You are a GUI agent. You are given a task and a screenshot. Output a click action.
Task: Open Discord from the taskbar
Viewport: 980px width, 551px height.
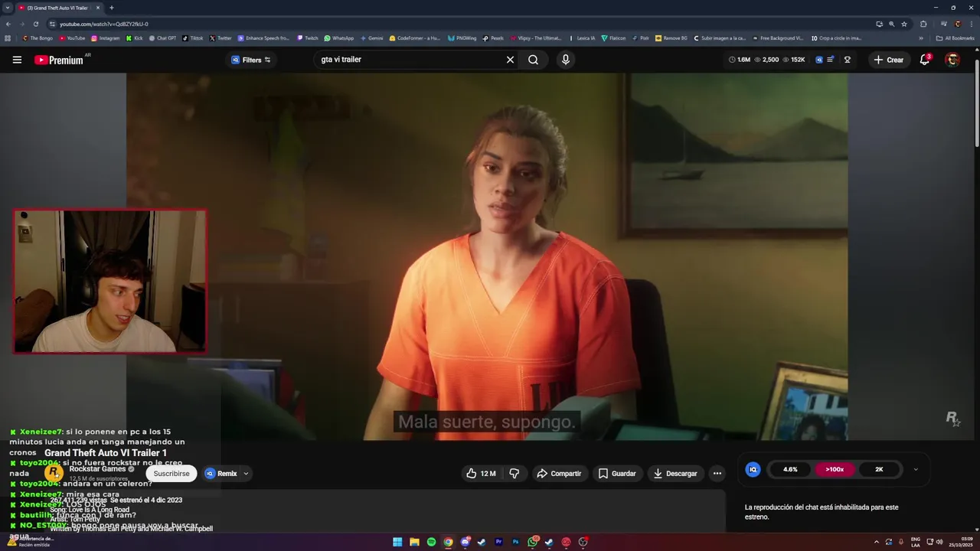point(465,542)
